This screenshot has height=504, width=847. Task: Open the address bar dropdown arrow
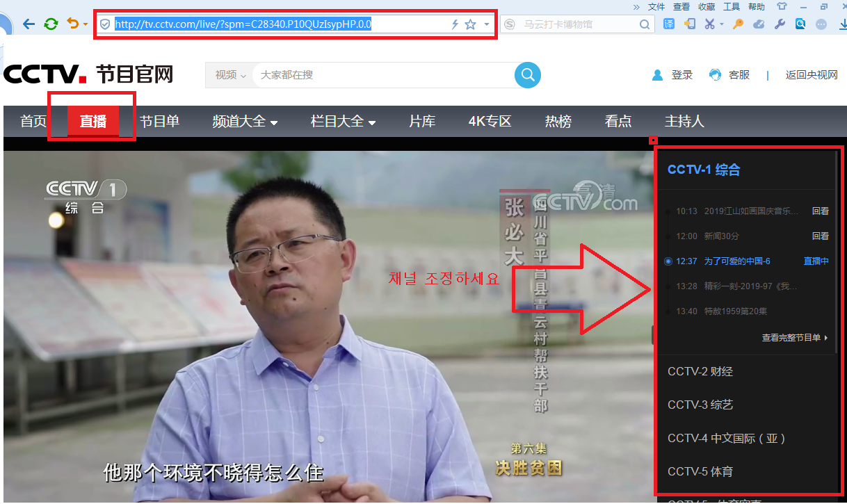tap(487, 24)
